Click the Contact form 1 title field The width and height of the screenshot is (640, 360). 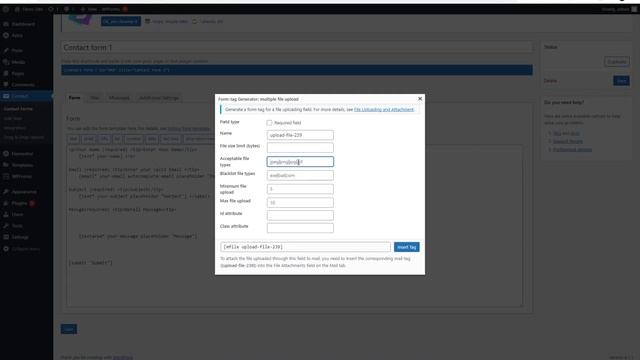pyautogui.click(x=298, y=47)
